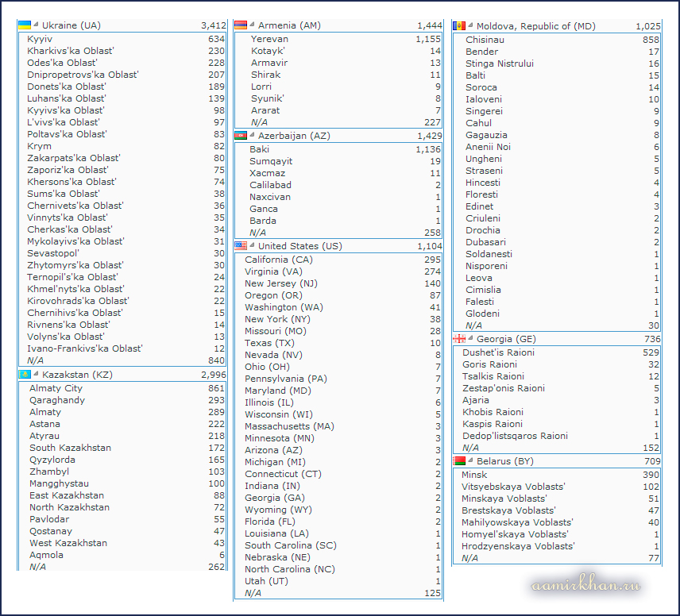The width and height of the screenshot is (680, 616).
Task: Collapse the Ukraine (UA) region list
Action: click(37, 25)
